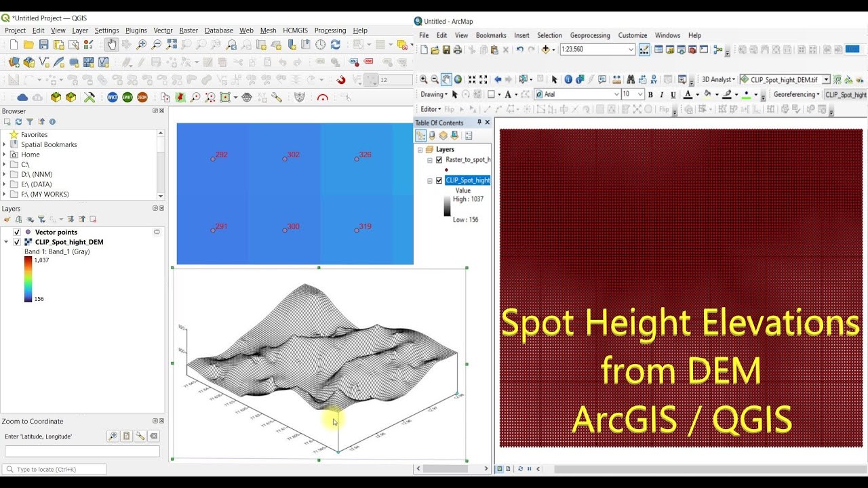Enable snapping with the red magnet icon
868x488 pixels.
point(340,80)
